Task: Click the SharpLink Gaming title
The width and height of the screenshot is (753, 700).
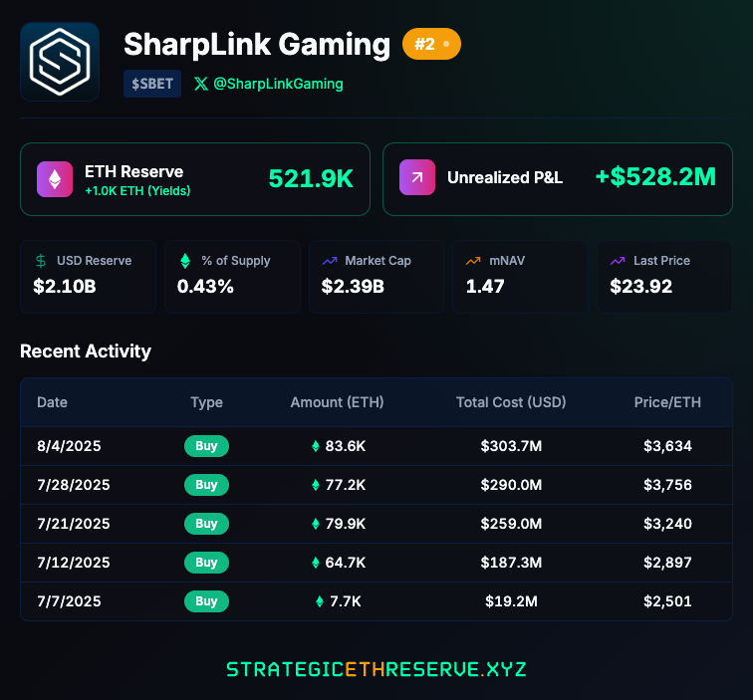Action: pos(257,45)
